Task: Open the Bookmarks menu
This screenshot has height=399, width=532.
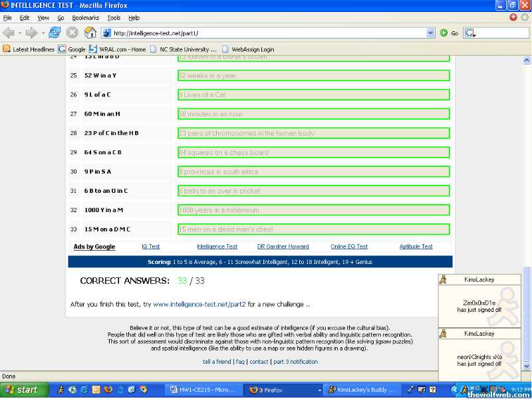Action: click(85, 18)
